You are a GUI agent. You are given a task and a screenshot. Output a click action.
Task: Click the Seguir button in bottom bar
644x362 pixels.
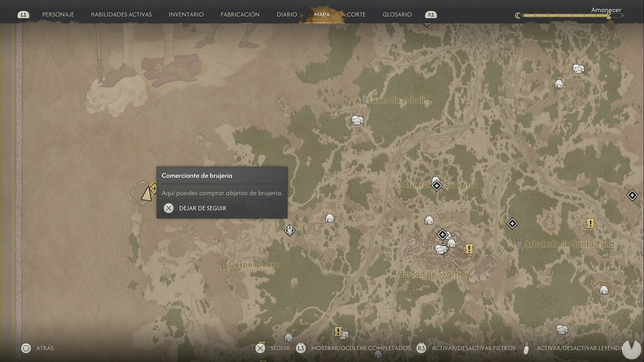coord(273,348)
